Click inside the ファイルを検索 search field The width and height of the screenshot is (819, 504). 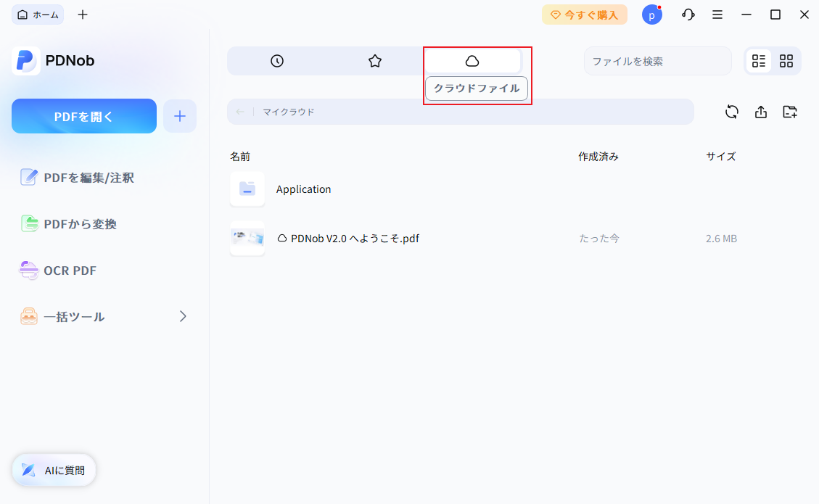657,61
